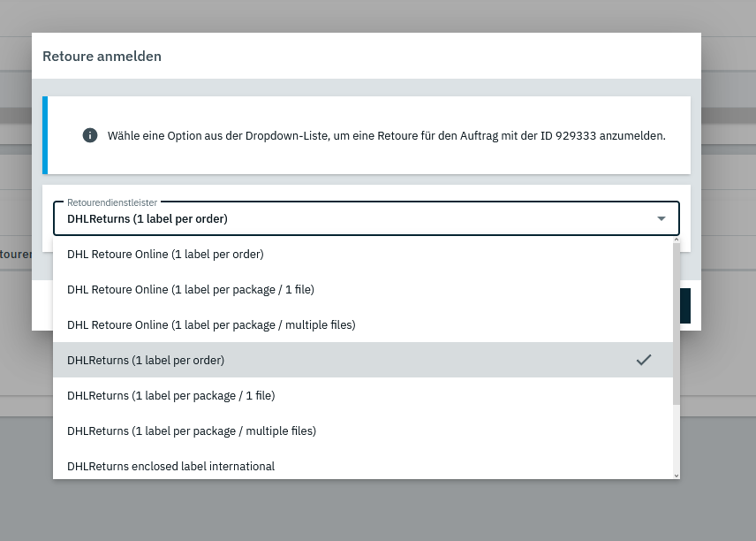Select DHL Retoure Online (1 label per order)
Viewport: 756px width, 541px height.
click(165, 254)
